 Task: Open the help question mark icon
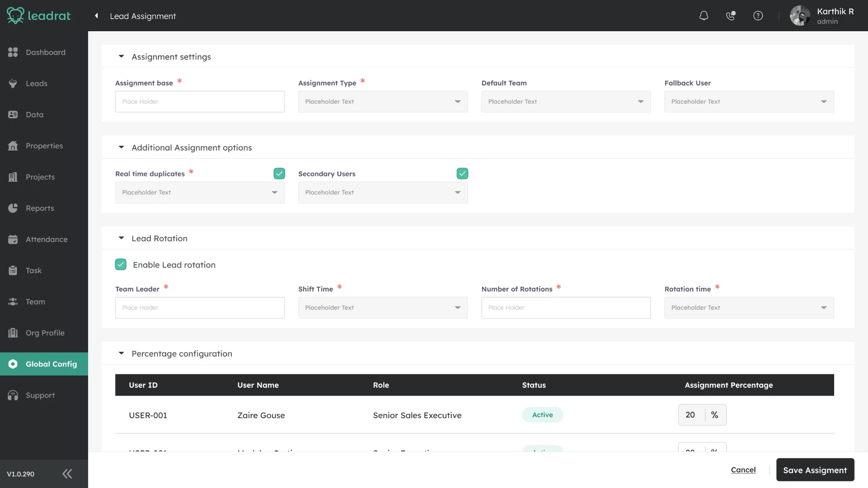[758, 16]
